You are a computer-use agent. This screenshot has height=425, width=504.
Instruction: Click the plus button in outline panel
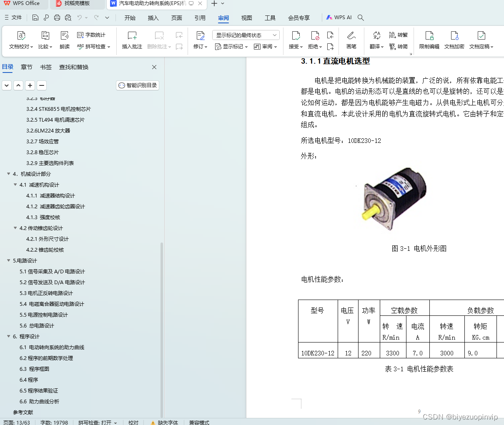[x=30, y=85]
